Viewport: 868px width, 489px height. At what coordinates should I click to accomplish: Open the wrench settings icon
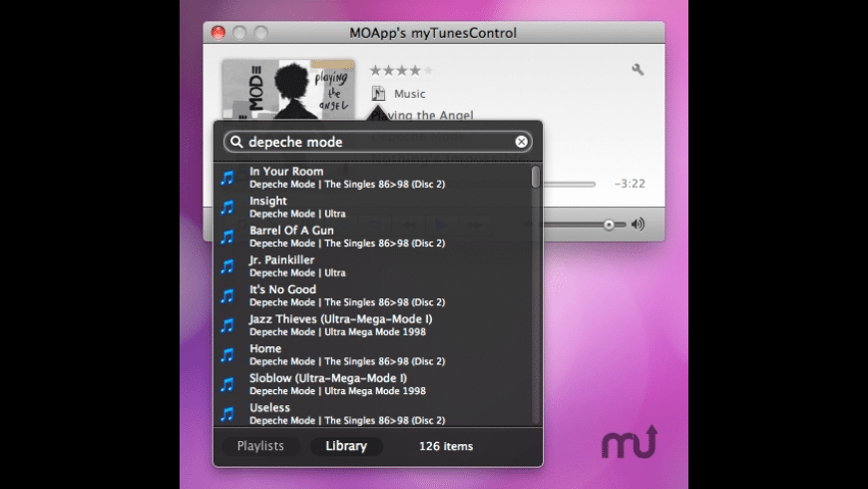pyautogui.click(x=638, y=69)
